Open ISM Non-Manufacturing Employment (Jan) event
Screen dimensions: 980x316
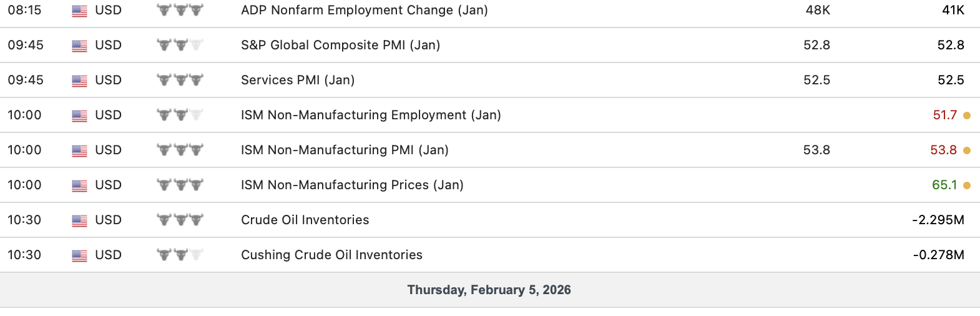point(371,116)
